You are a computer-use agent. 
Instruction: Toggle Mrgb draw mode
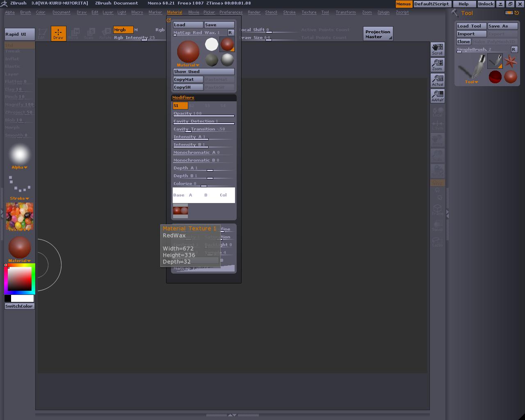tap(123, 30)
